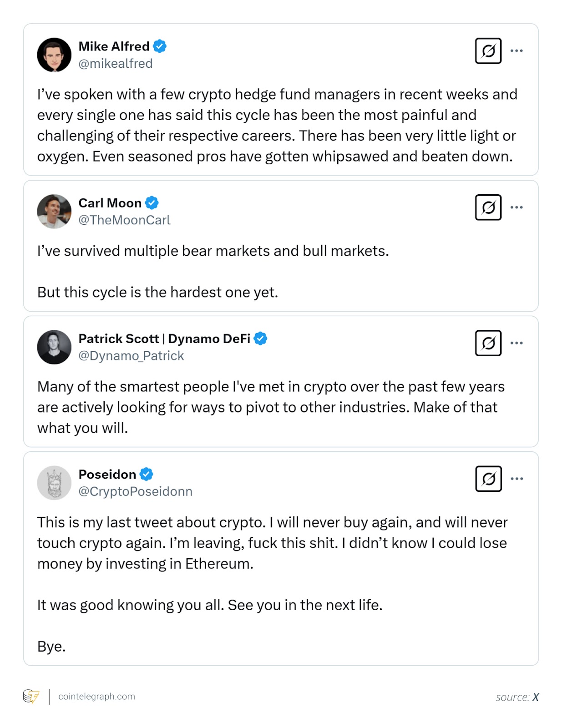Open Carl Moon's profile picture
Image resolution: width=562 pixels, height=728 pixels.
[54, 212]
